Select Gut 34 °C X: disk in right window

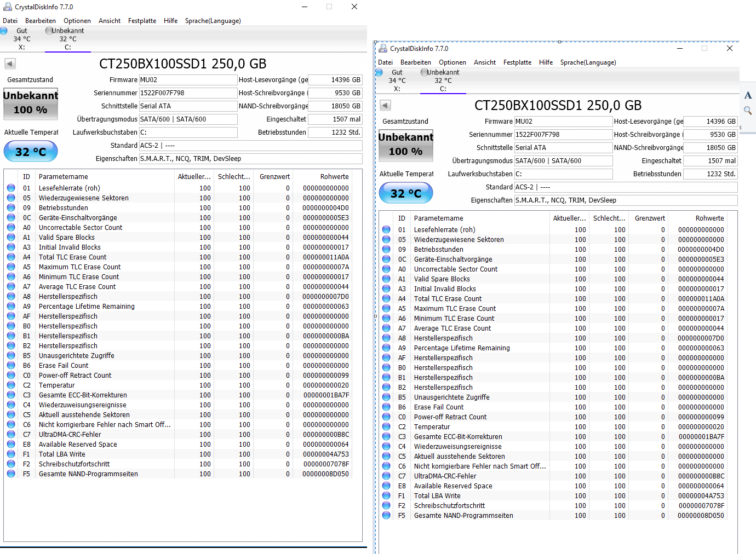pos(397,80)
